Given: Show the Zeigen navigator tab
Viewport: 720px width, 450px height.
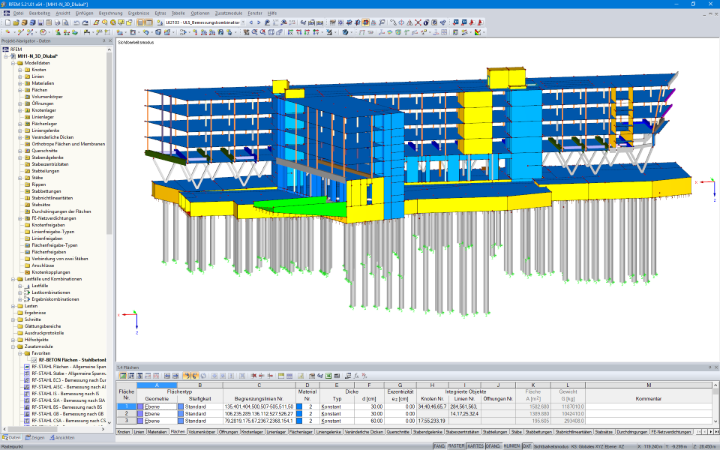Looking at the screenshot, I should (35, 438).
